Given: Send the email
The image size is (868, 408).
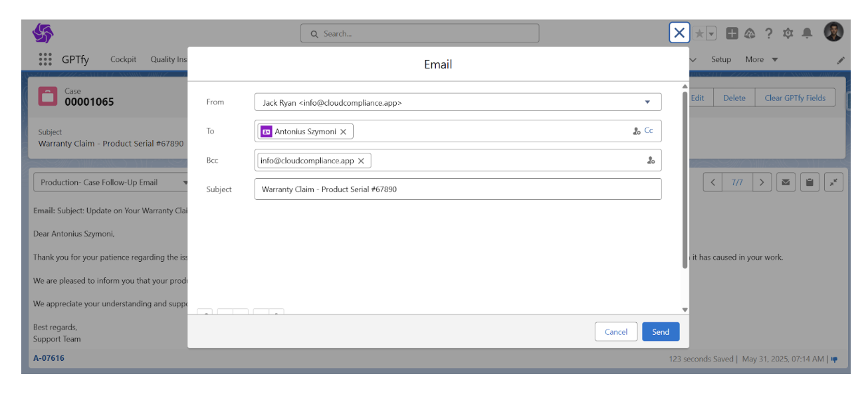Looking at the screenshot, I should (x=660, y=332).
